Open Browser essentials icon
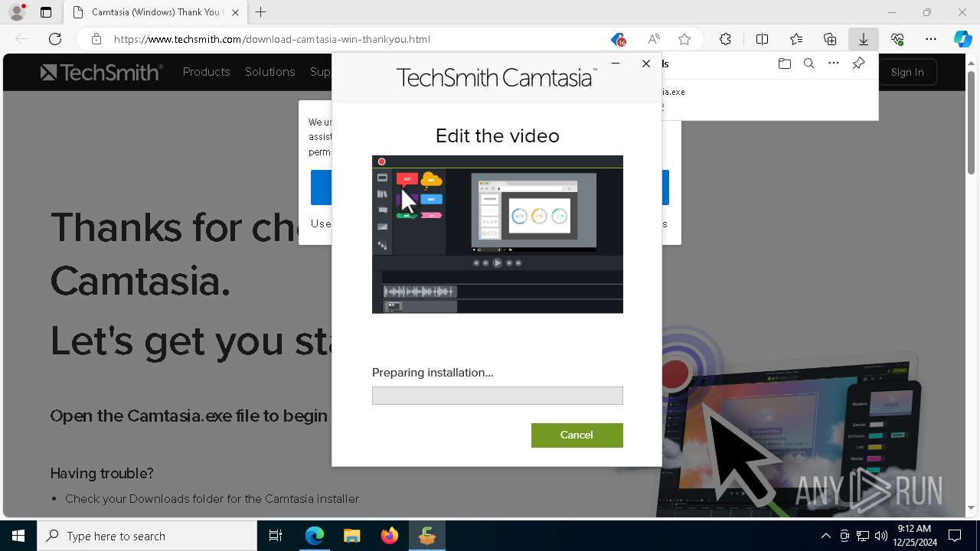This screenshot has height=551, width=980. (x=897, y=39)
